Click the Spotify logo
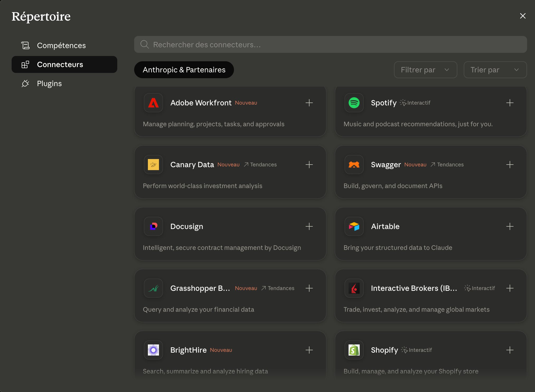This screenshot has width=535, height=392. pos(354,103)
